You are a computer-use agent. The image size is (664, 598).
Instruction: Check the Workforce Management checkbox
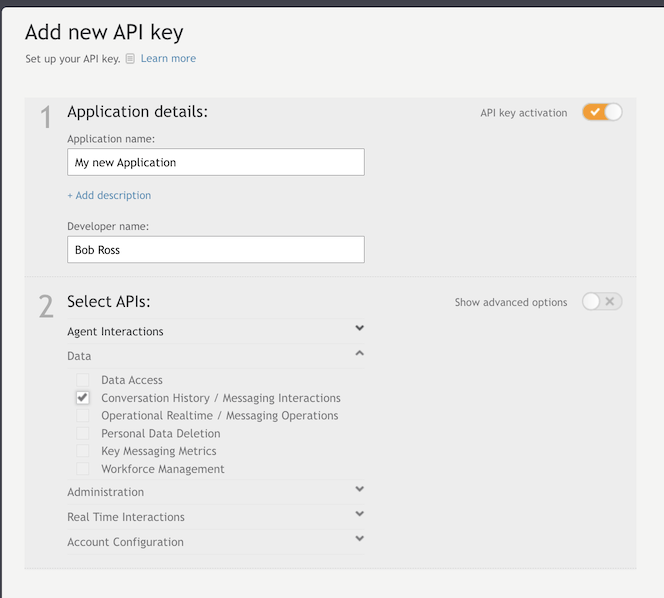[x=83, y=468]
